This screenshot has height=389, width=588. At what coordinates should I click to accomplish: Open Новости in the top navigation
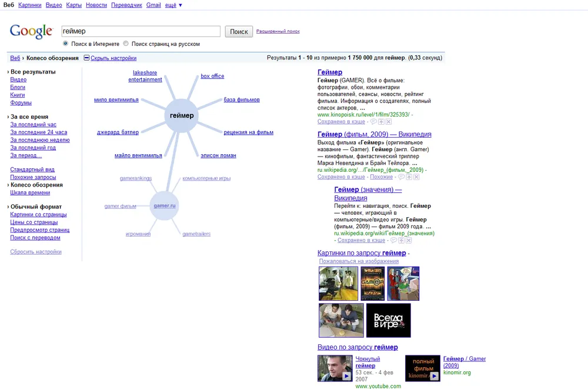(96, 5)
